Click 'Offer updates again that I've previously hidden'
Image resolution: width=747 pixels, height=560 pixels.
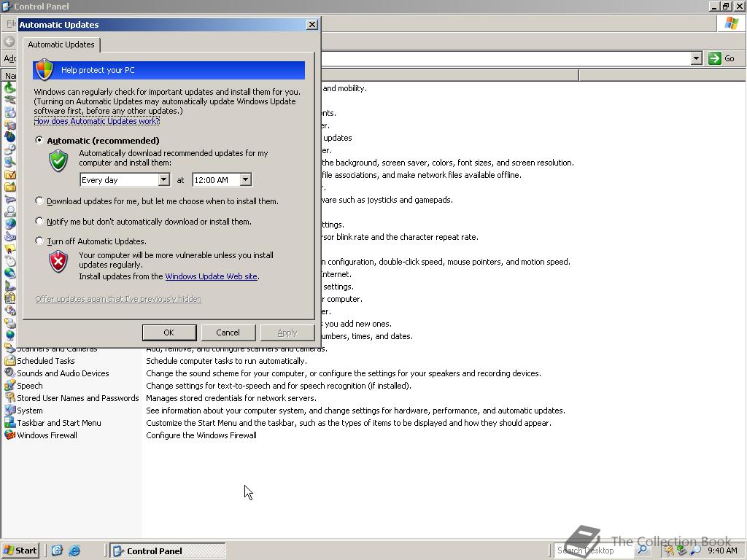(118, 299)
